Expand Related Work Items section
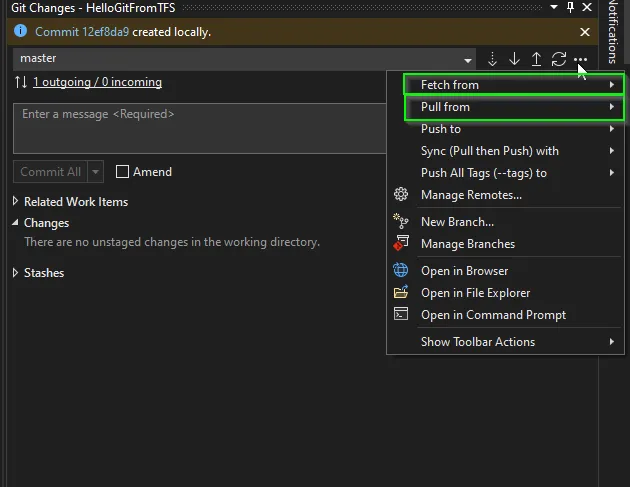Viewport: 630px width, 487px height. click(15, 201)
